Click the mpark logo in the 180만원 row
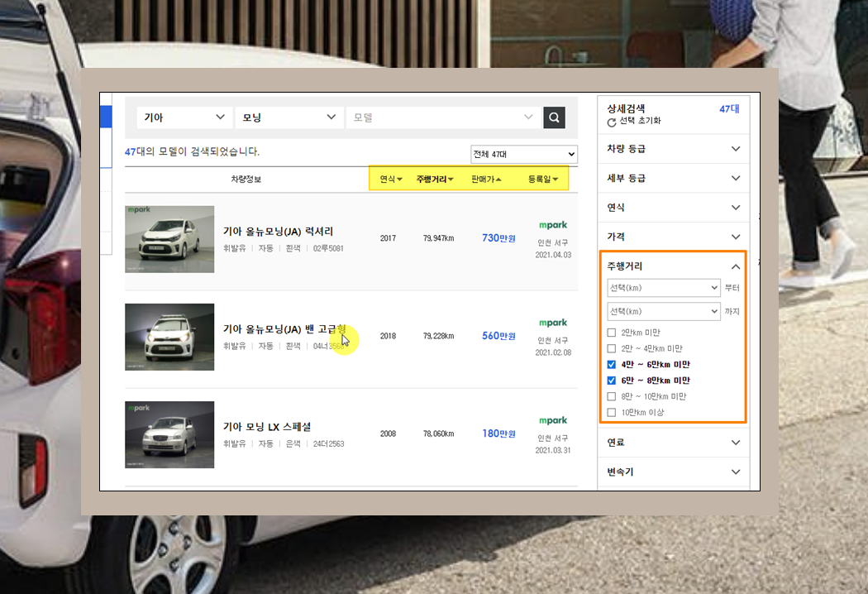Image resolution: width=868 pixels, height=594 pixels. 553,420
